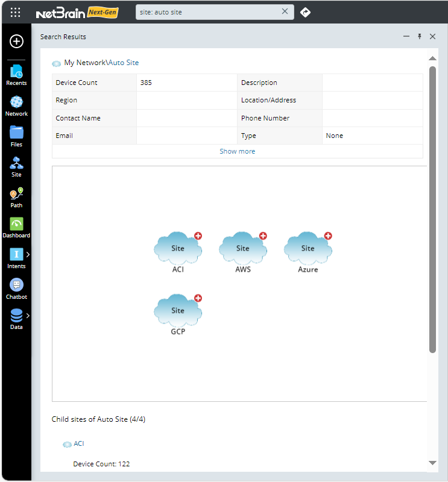The height and width of the screenshot is (482, 448).
Task: Click the vertical scrollbar thumb
Action: pos(432,210)
